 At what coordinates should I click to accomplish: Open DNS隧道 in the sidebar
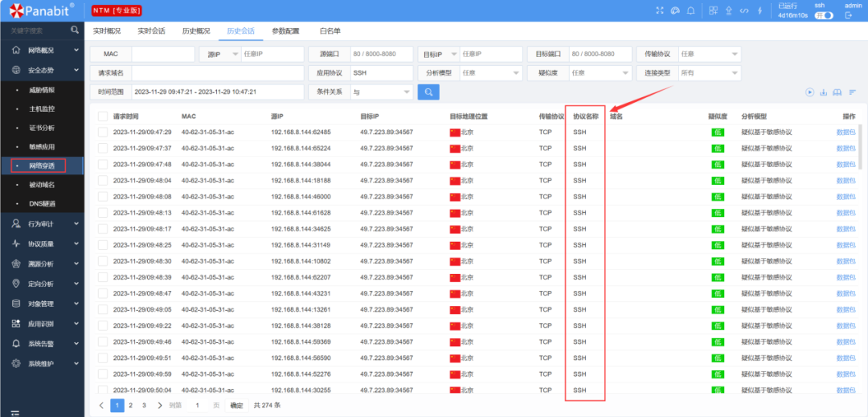(x=42, y=203)
